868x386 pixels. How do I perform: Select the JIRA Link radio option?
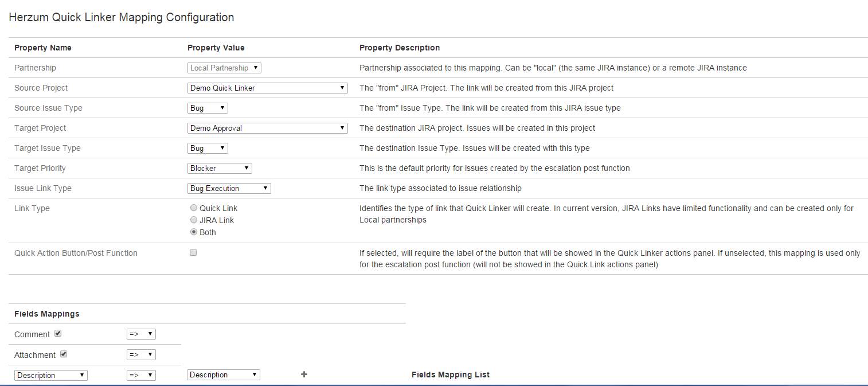coord(194,220)
